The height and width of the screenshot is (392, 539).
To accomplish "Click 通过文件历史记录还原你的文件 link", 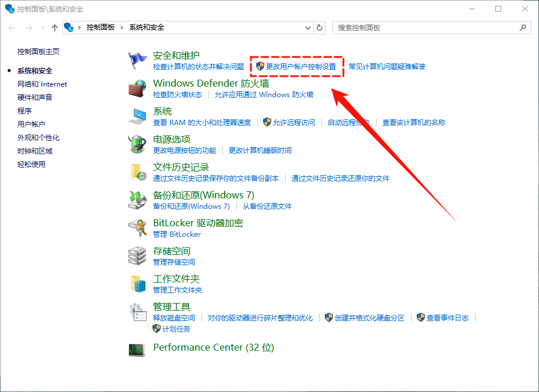I will point(341,179).
